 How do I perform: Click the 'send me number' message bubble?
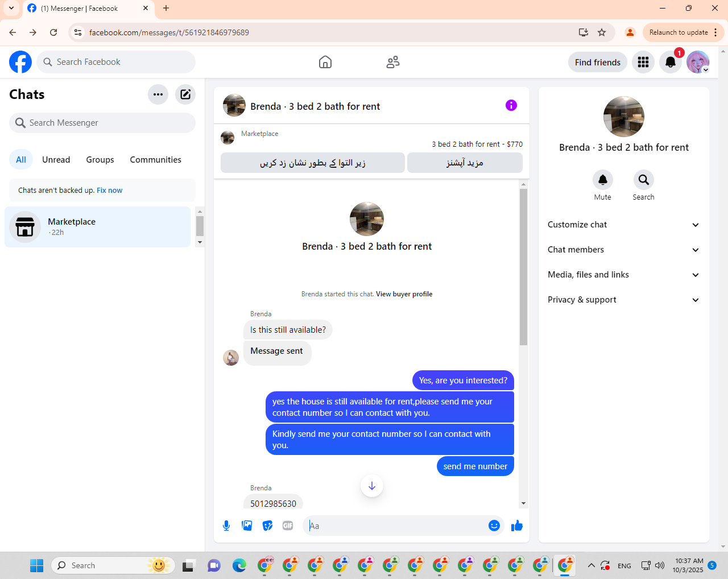point(475,466)
